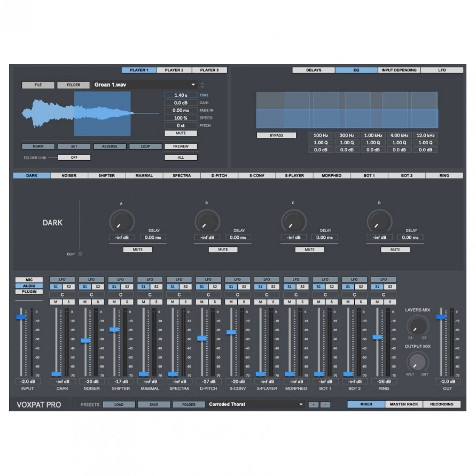Mute the NOISER mixer channel
Viewport: 476px width, 476px height.
(85, 302)
